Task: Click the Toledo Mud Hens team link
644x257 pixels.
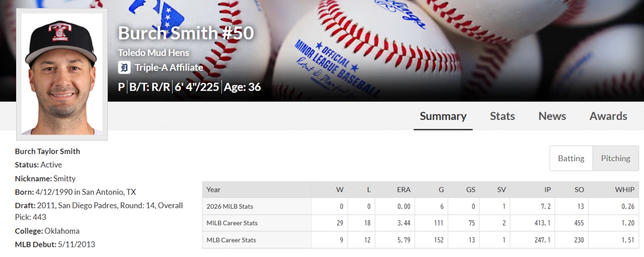Action: pos(153,52)
